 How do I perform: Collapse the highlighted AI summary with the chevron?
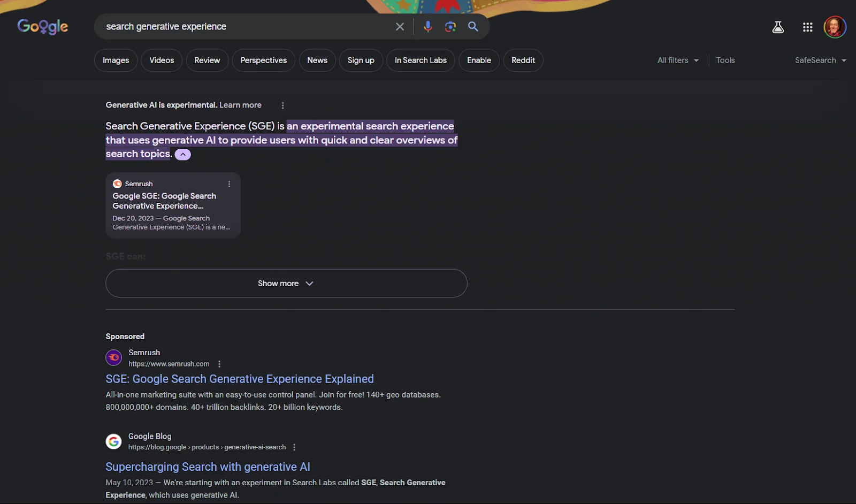[x=182, y=154]
